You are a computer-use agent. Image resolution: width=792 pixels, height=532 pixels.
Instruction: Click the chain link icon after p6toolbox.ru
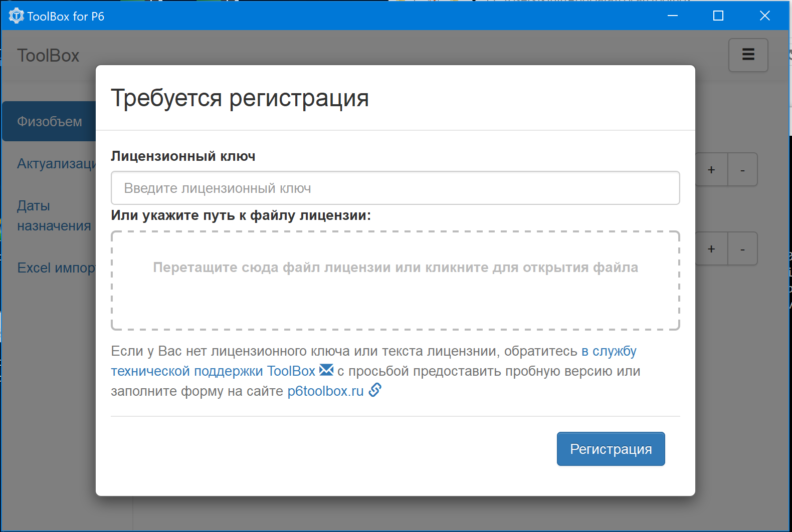375,390
